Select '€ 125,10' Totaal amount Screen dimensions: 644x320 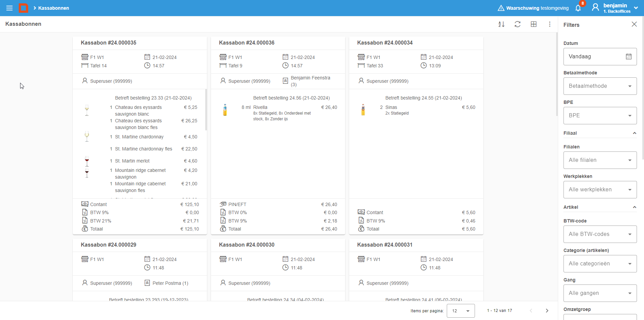point(190,229)
